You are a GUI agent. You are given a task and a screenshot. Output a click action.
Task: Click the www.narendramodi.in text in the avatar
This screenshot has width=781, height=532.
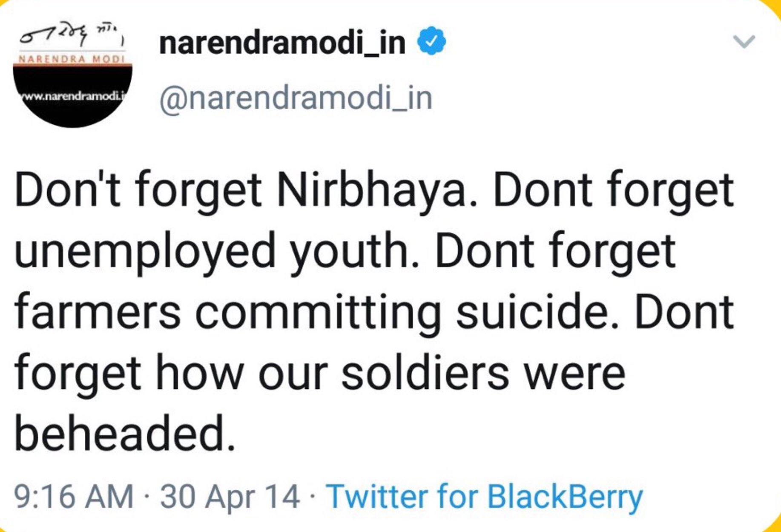pyautogui.click(x=72, y=96)
